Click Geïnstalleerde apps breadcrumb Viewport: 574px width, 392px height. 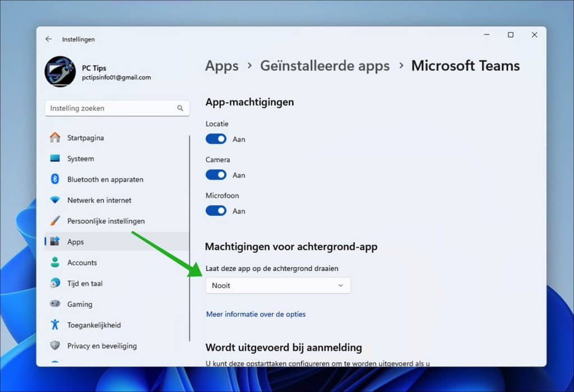click(325, 66)
